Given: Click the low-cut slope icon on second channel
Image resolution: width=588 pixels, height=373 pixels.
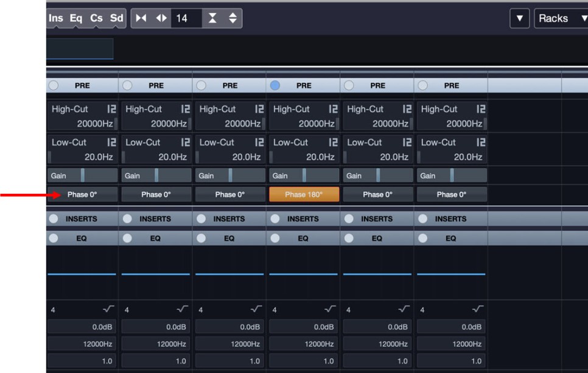Looking at the screenshot, I should 185,143.
